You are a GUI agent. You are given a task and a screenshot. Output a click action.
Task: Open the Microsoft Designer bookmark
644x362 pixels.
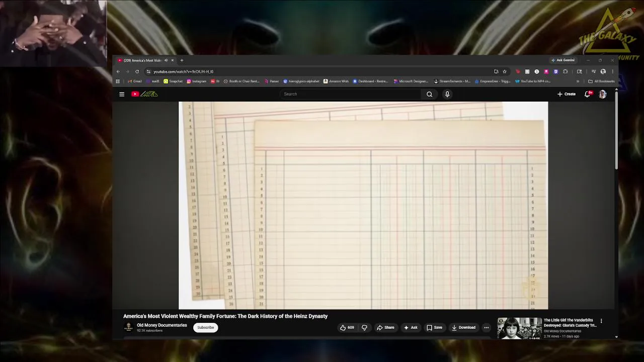tap(411, 81)
